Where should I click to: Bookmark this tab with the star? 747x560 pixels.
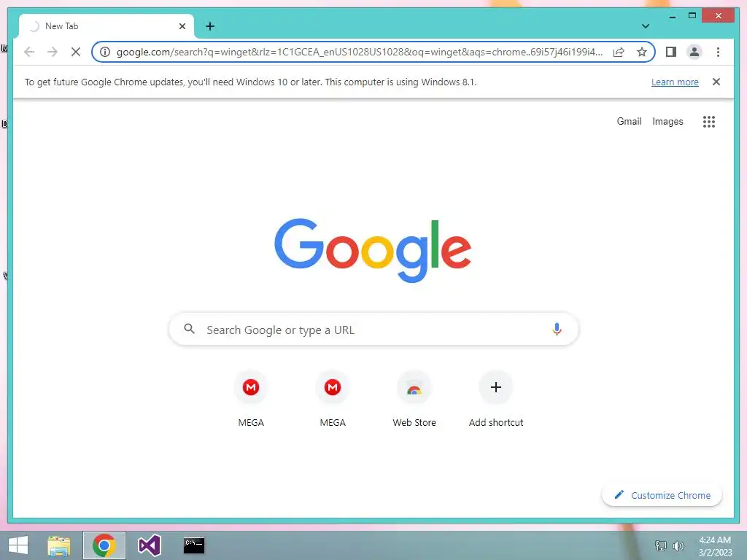click(x=642, y=52)
